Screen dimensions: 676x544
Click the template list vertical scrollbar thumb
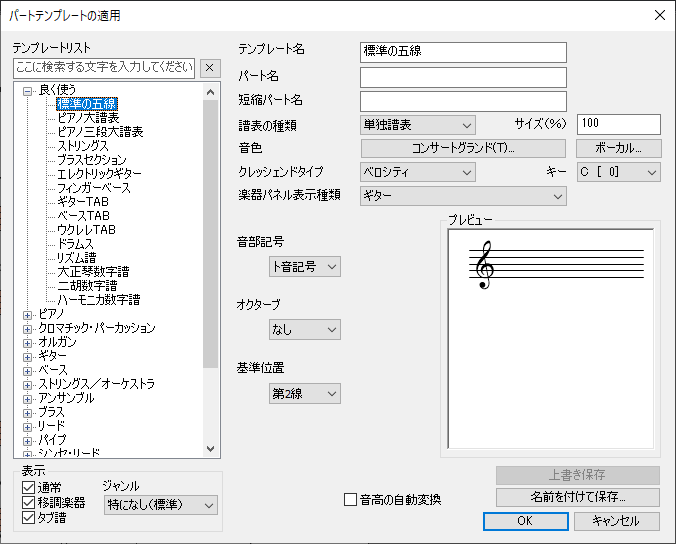[210, 234]
